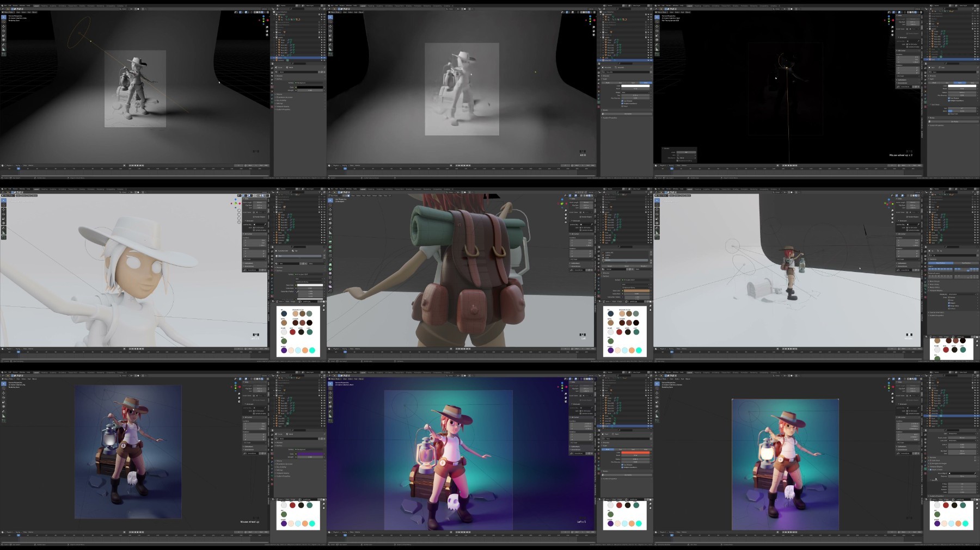Viewport: 980px width, 550px height.
Task: Toggle Multiple Importance checkbox under the orange light color
Action: 622,467
